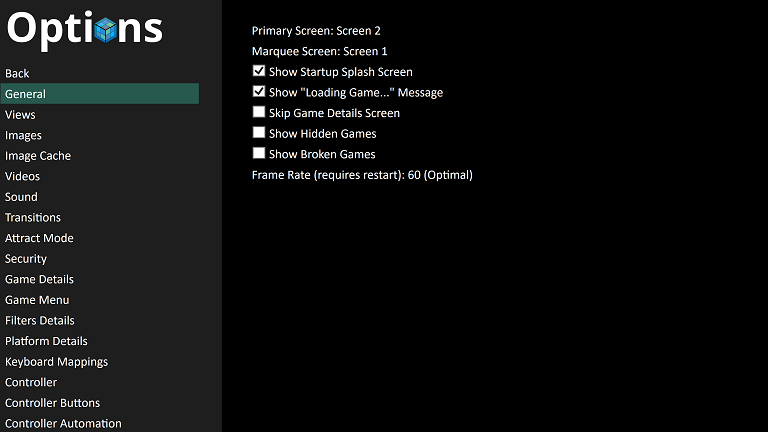
Task: Select the General options category
Action: [x=100, y=94]
